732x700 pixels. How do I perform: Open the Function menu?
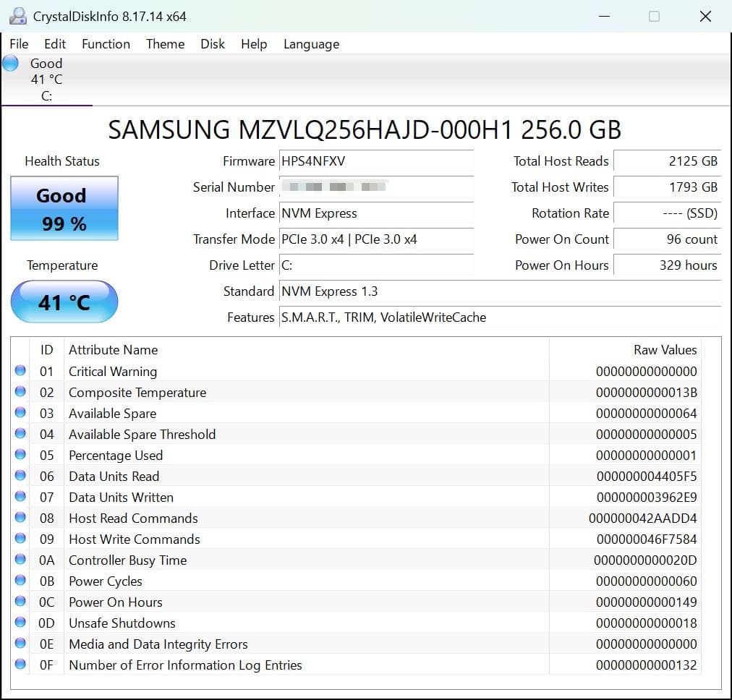pos(106,44)
